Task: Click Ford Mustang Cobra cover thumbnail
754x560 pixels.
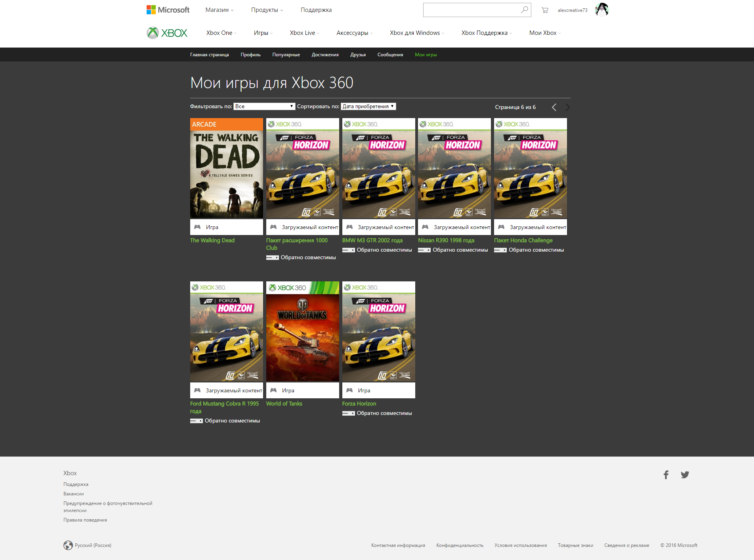Action: point(227,331)
